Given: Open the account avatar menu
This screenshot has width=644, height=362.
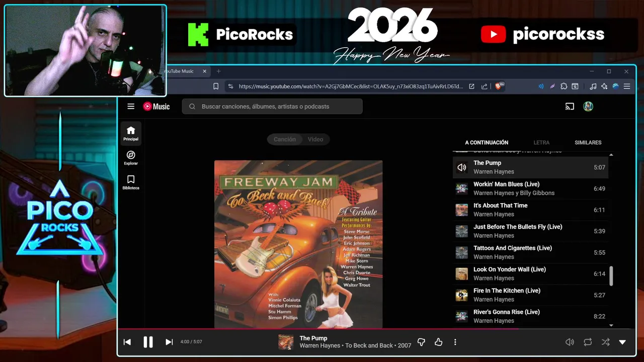Looking at the screenshot, I should click(x=588, y=107).
